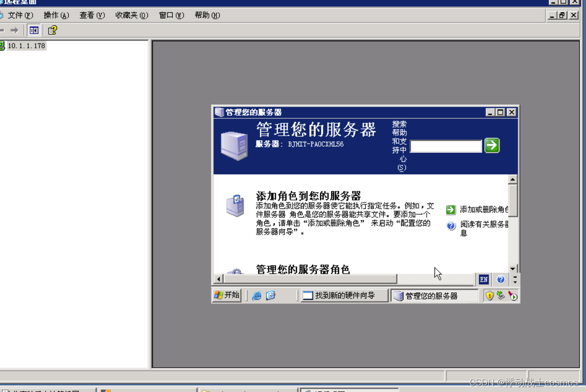This screenshot has width=586, height=392.
Task: Open the 收藏夹(O) menu
Action: tap(132, 15)
